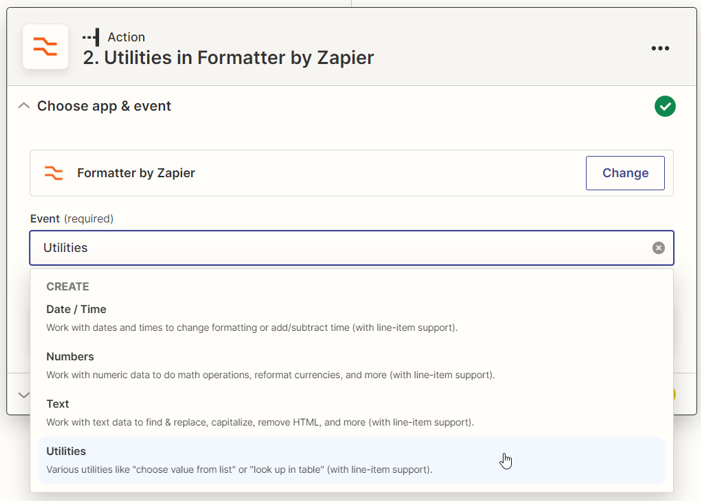Image resolution: width=701 pixels, height=501 pixels.
Task: Click the Event (required) field label
Action: 72,218
